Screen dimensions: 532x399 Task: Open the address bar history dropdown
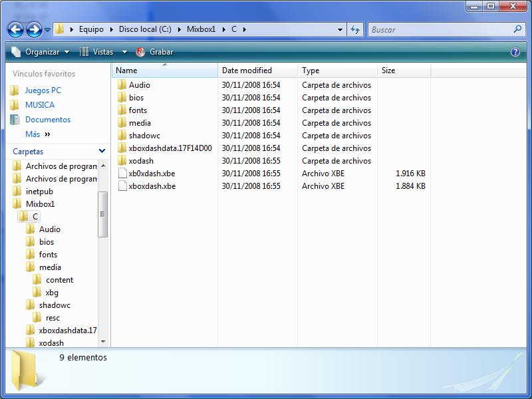click(x=340, y=29)
